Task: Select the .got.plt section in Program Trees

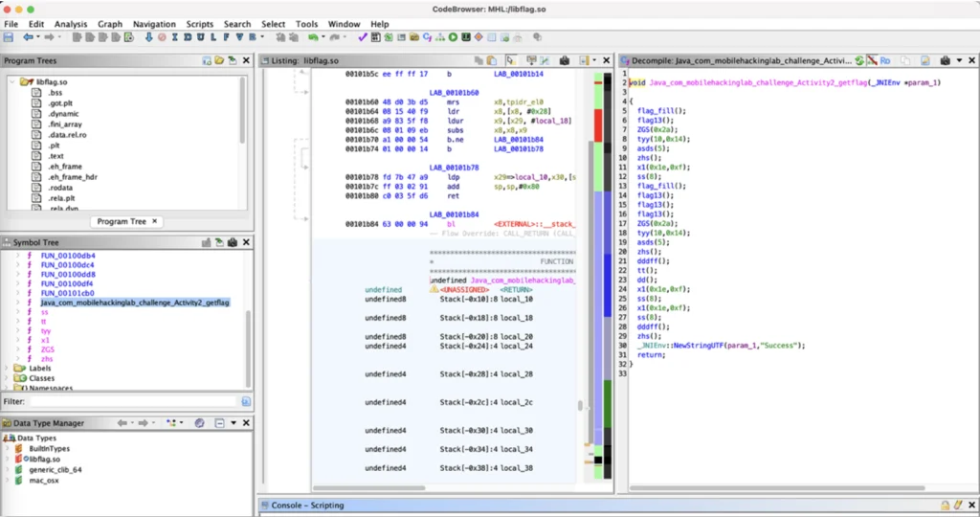Action: coord(60,103)
